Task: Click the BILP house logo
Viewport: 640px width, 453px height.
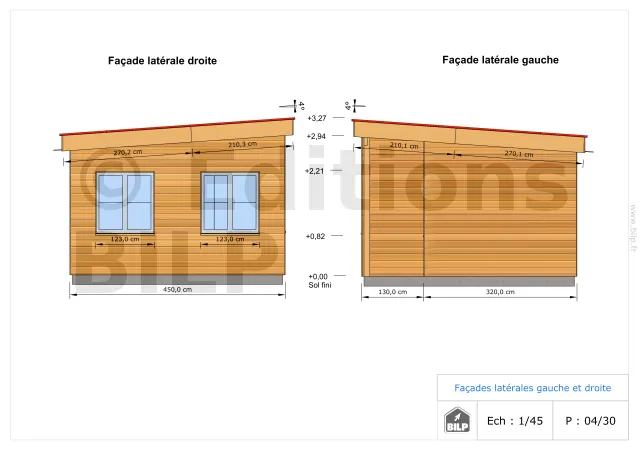Action: 455,420
